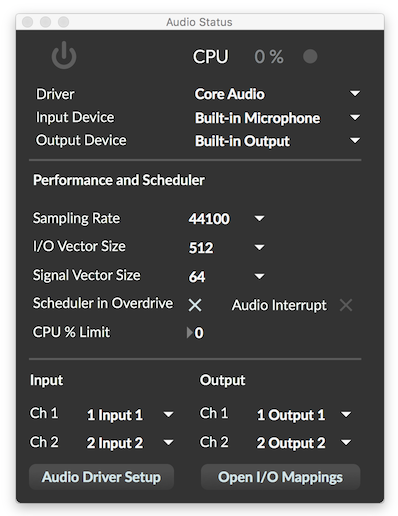Click the CPU 0 % usage readout
Image resolution: width=398 pixels, height=516 pixels.
pos(269,56)
